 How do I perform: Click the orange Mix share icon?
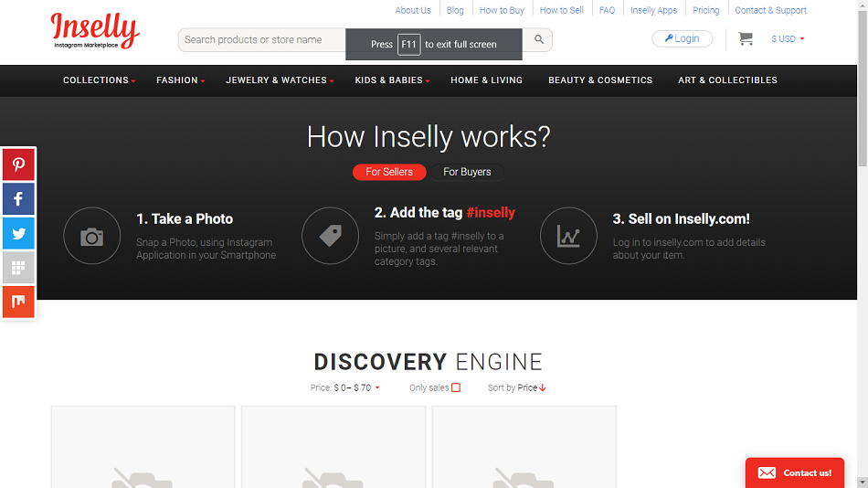pyautogui.click(x=18, y=302)
